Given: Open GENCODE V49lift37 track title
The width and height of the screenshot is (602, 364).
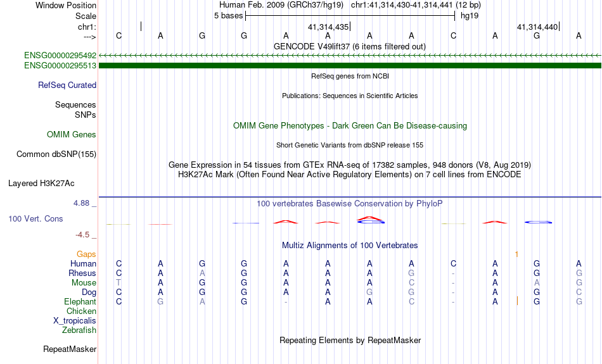Looking at the screenshot, I should tap(350, 47).
